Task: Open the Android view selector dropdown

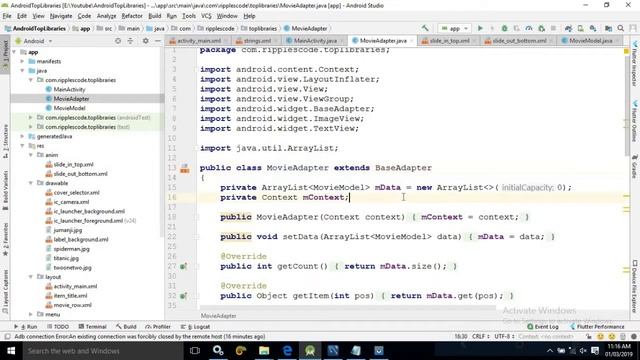Action: coord(34,41)
